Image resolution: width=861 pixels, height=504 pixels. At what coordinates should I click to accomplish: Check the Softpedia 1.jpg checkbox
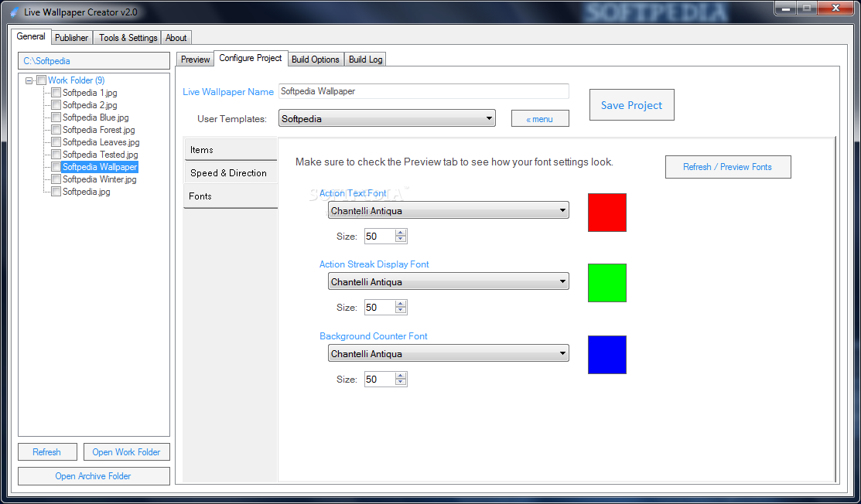coord(56,93)
